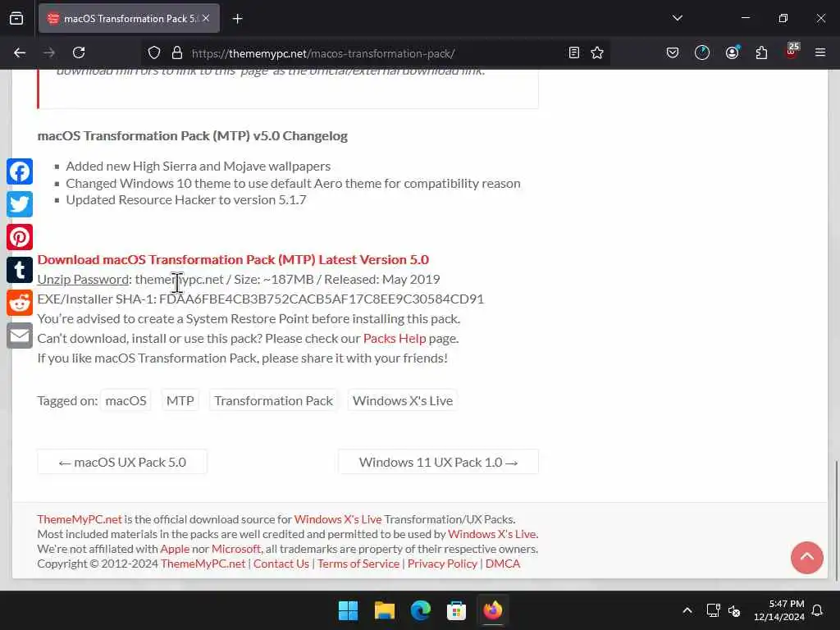Open the DMCA footer link
This screenshot has height=630, width=840.
click(x=503, y=564)
